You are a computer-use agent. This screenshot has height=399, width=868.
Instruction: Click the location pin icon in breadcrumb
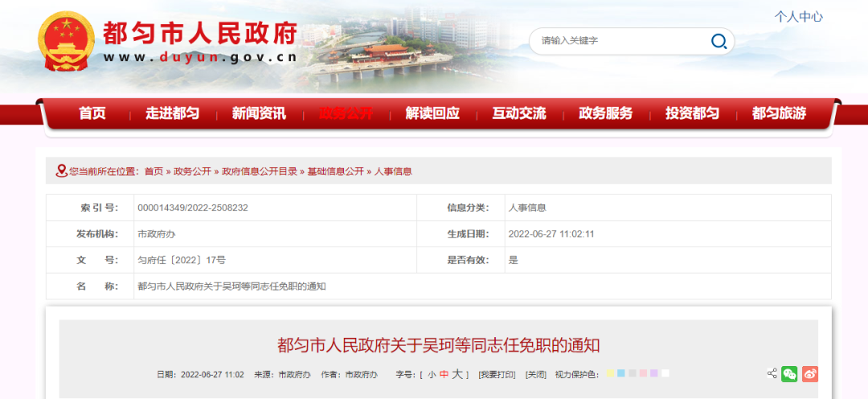tap(61, 171)
